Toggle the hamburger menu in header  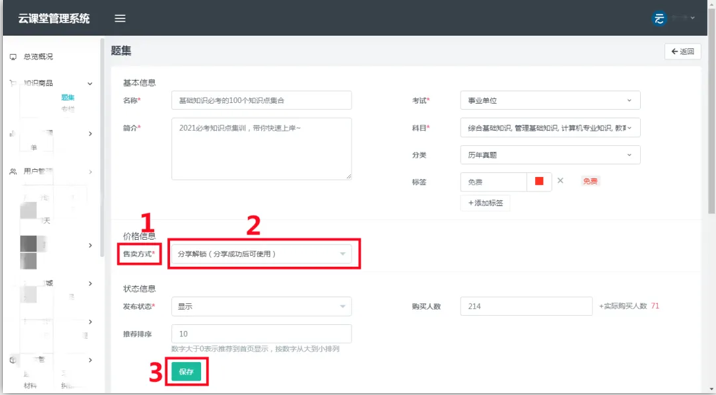120,18
